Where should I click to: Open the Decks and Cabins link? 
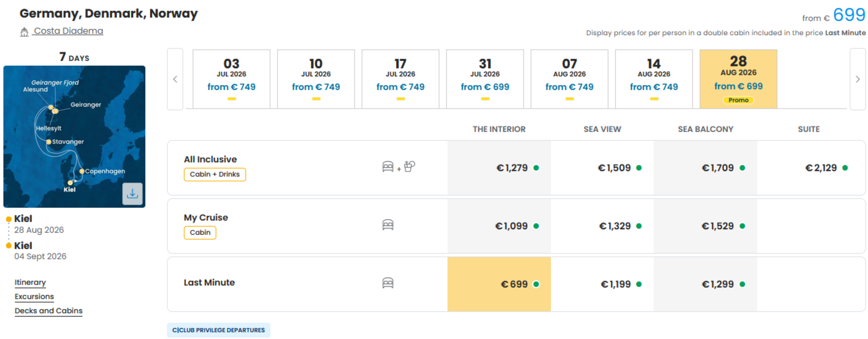pos(49,311)
